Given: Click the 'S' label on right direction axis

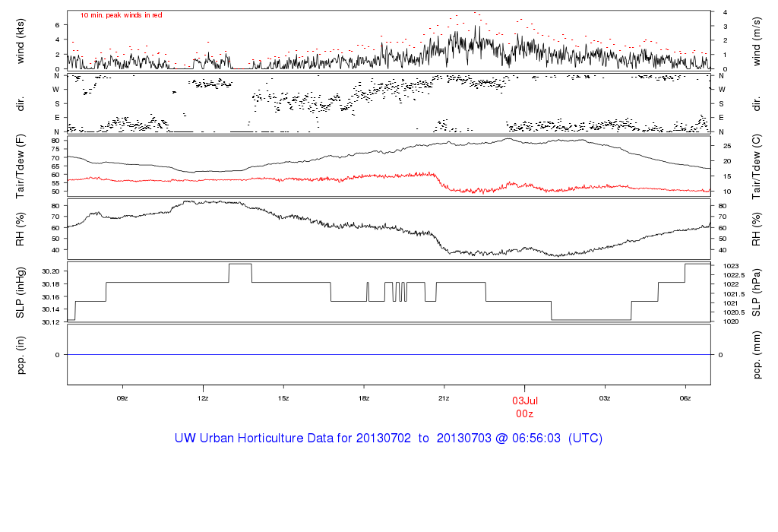Looking at the screenshot, I should [x=722, y=104].
